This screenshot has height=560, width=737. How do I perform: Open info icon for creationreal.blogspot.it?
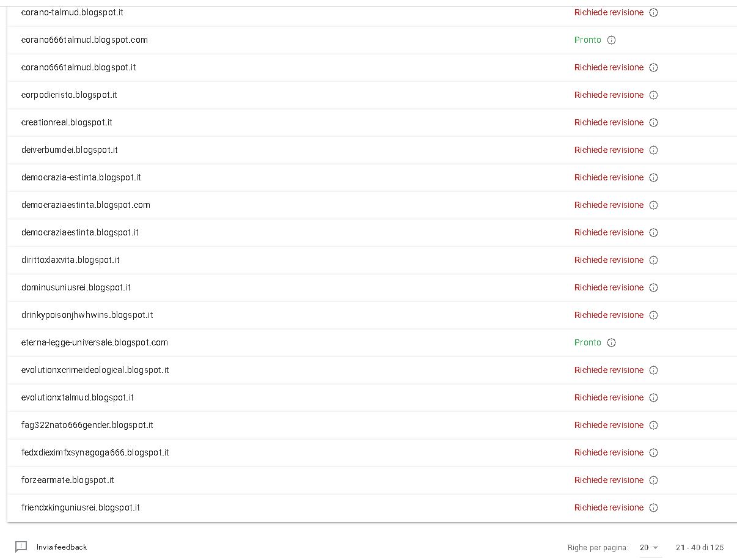click(653, 122)
